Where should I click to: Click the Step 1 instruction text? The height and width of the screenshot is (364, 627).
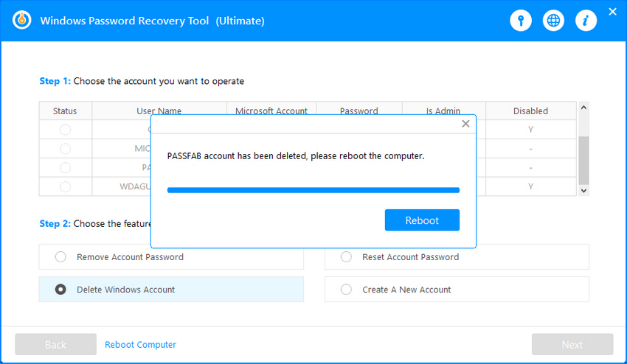(x=142, y=81)
